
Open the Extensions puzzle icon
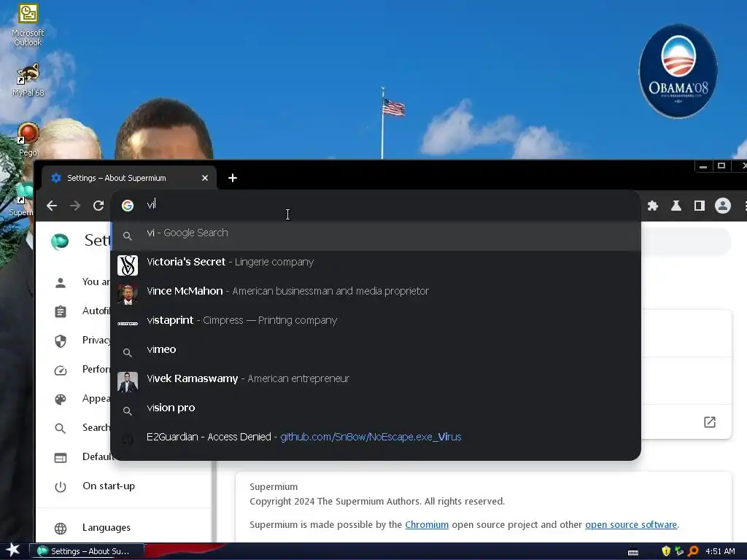coord(653,206)
